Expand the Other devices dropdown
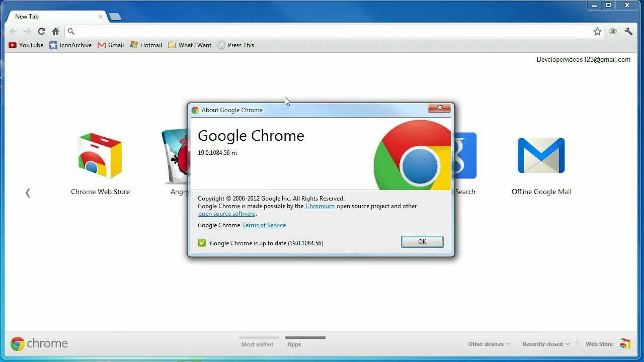 pos(489,344)
